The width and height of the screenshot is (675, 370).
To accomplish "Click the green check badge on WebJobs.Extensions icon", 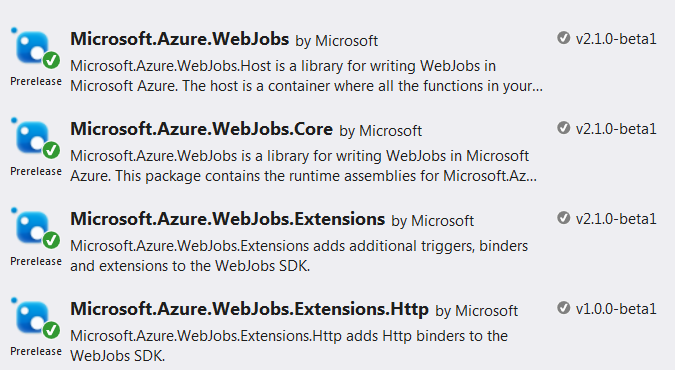I will (x=51, y=240).
